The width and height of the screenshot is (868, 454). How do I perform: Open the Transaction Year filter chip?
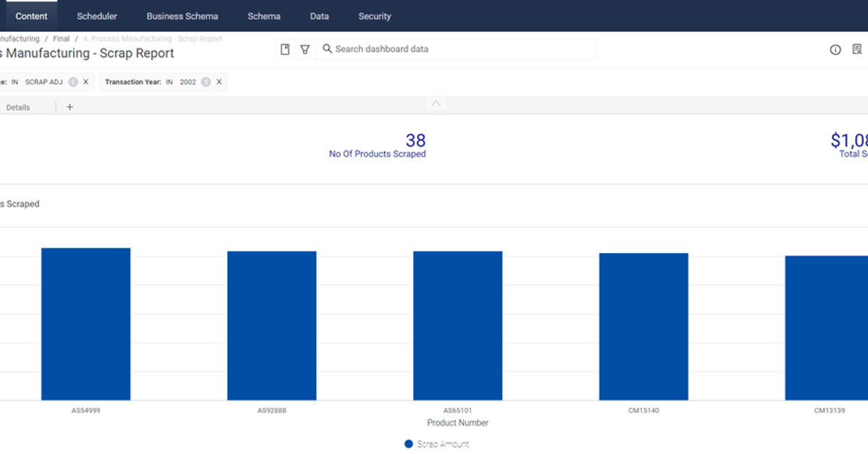[x=163, y=82]
